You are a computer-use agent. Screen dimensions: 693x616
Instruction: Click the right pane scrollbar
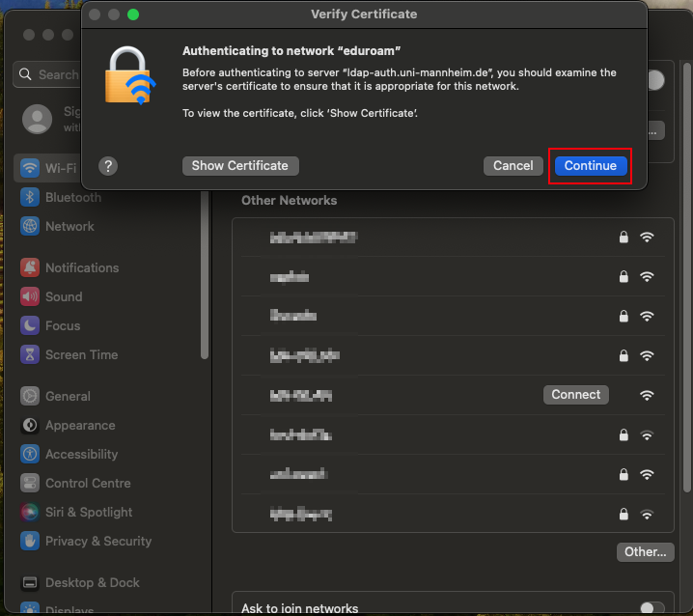pos(687,278)
